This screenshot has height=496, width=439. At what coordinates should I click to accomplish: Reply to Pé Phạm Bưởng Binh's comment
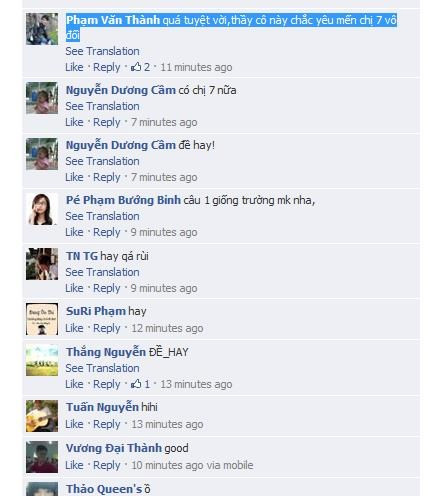107,232
